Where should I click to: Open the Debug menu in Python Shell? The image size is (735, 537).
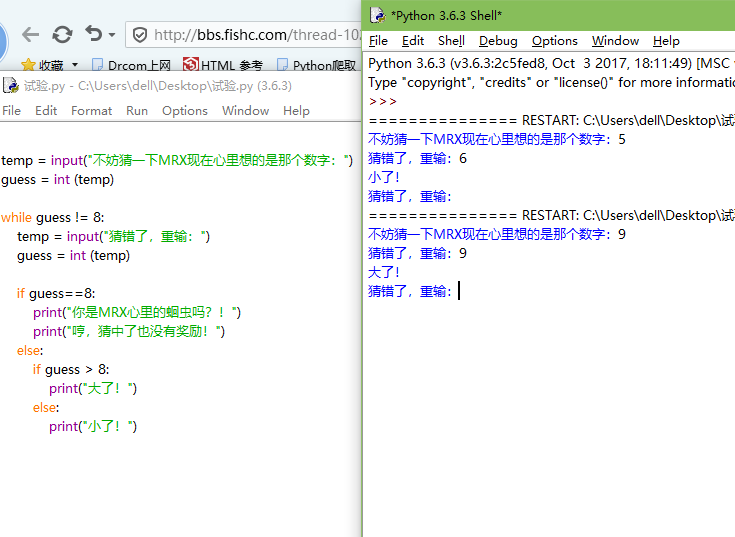tap(498, 41)
